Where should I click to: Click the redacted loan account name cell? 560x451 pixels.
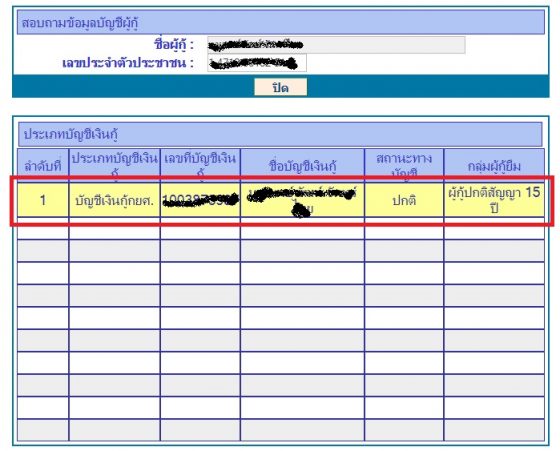pos(302,200)
